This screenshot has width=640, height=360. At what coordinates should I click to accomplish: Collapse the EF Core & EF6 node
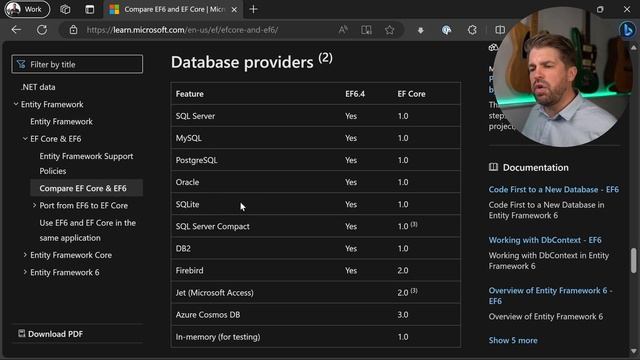point(25,139)
